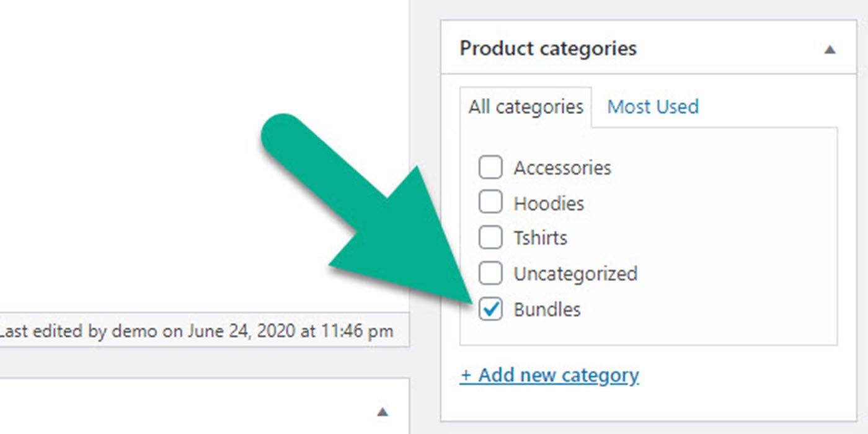Select the All categories tab
Screen dimensions: 868x434
point(525,107)
